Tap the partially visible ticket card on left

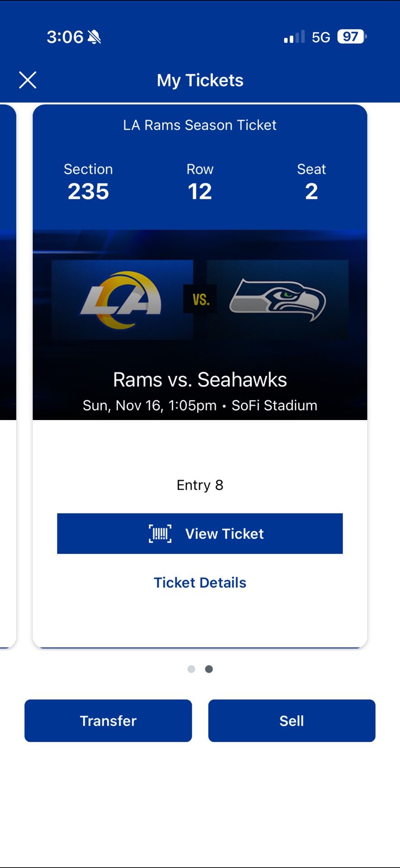point(8,362)
